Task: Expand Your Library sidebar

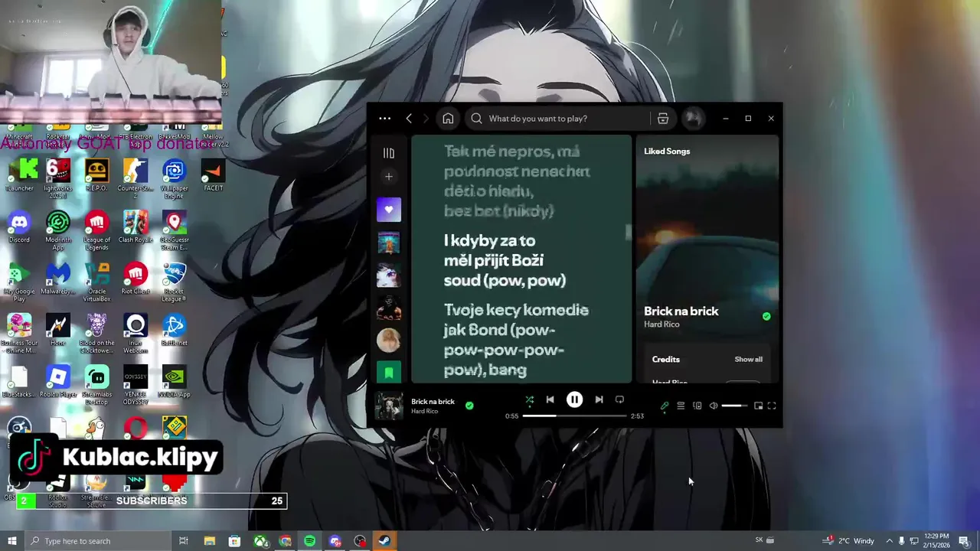Action: (389, 153)
